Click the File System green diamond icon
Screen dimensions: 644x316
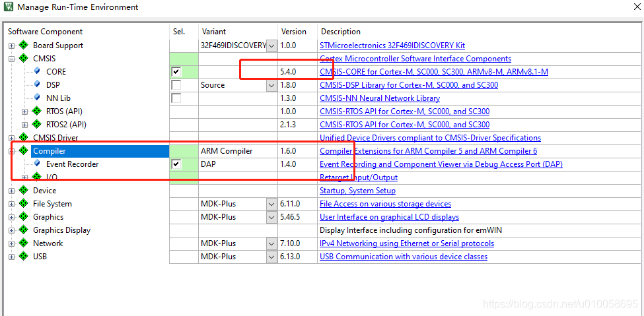click(23, 204)
